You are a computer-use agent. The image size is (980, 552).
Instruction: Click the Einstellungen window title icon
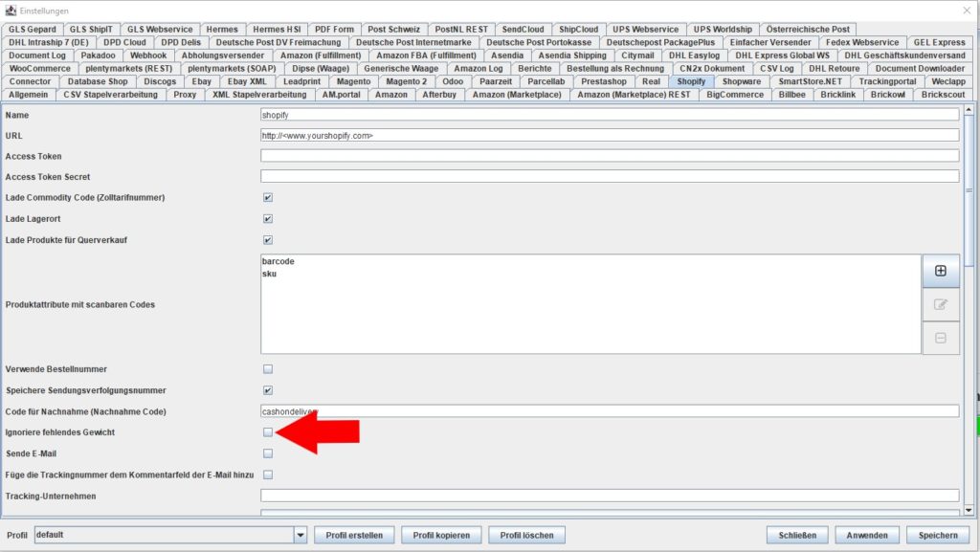point(10,11)
